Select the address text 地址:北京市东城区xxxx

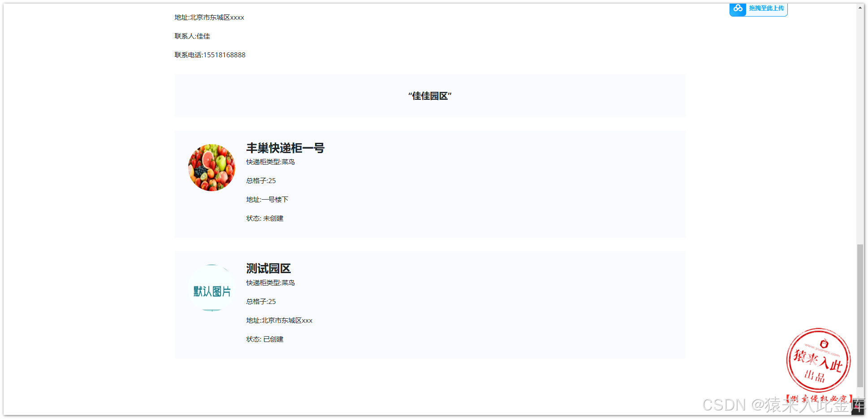pos(209,17)
